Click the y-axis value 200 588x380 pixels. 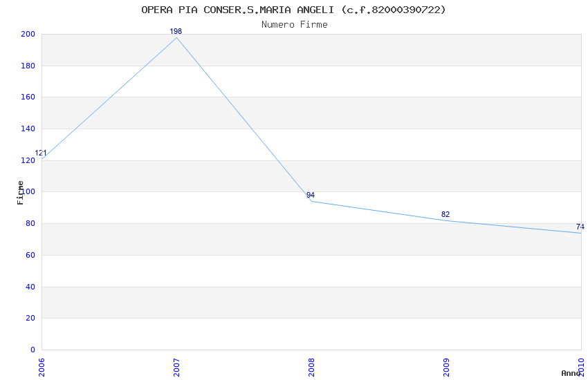click(x=28, y=34)
